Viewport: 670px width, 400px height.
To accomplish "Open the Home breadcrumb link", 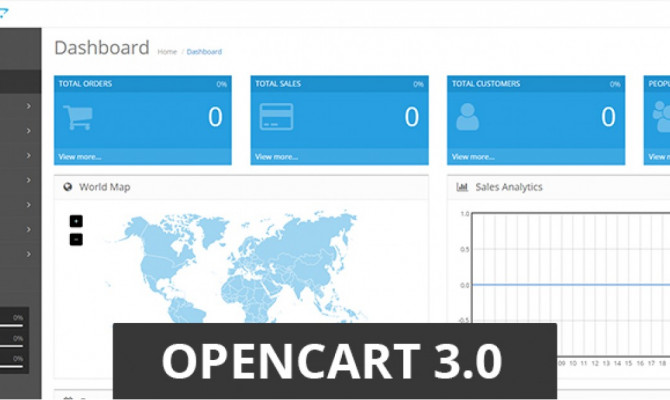I will (167, 51).
